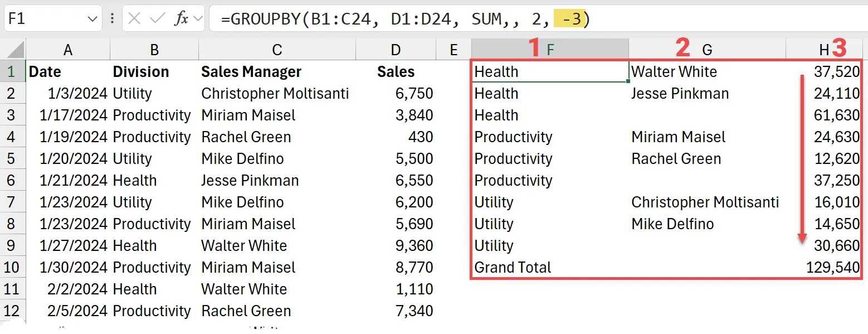Click inside the Name Box showing F1
Viewport: 868px width, 334px height.
(45, 19)
